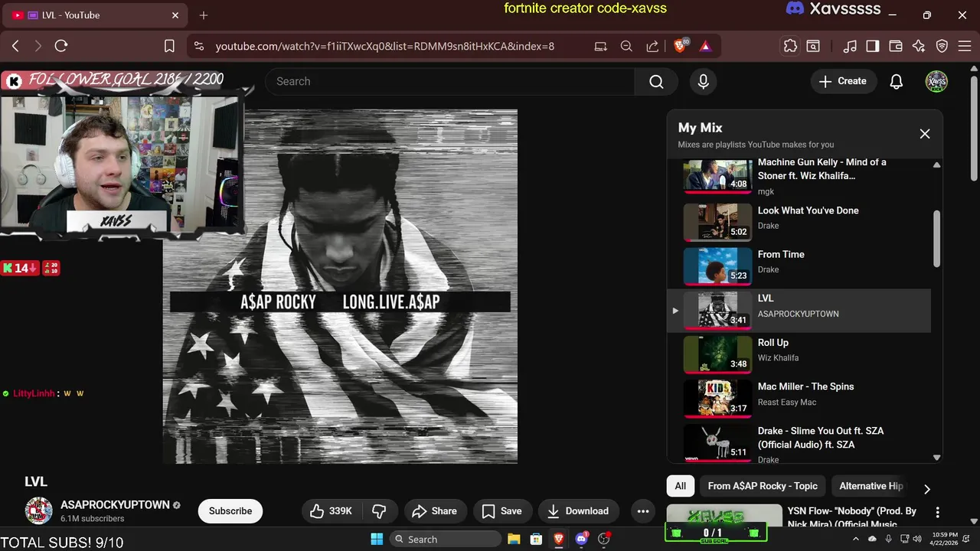Click the address bar URL
This screenshot has height=551, width=980.
[x=384, y=46]
